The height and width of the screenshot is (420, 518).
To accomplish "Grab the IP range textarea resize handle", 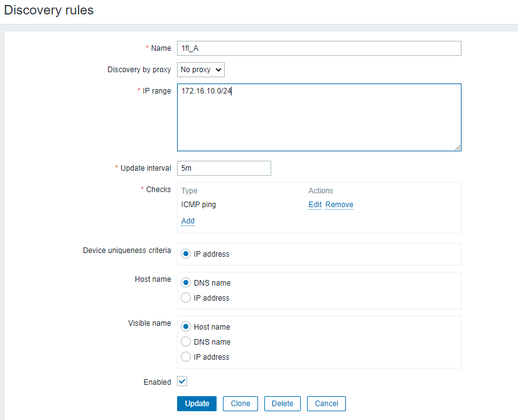I will tap(458, 148).
